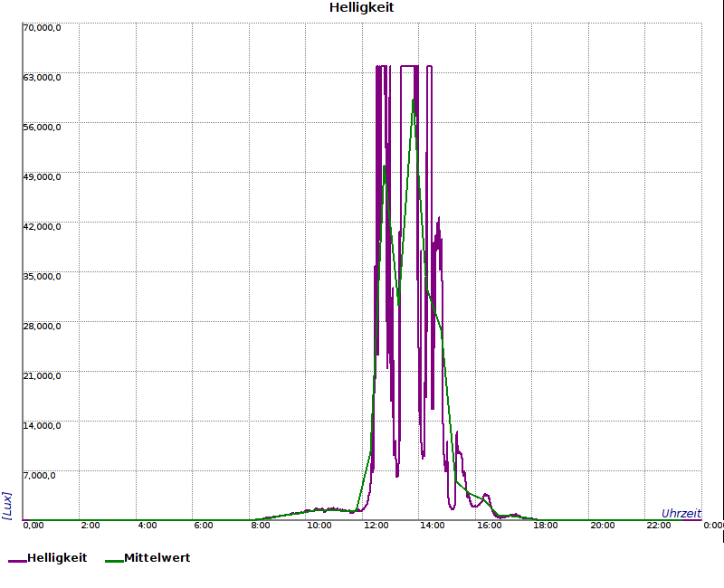Click the 16:00 time axis label
The height and width of the screenshot is (588, 724).
click(x=490, y=526)
